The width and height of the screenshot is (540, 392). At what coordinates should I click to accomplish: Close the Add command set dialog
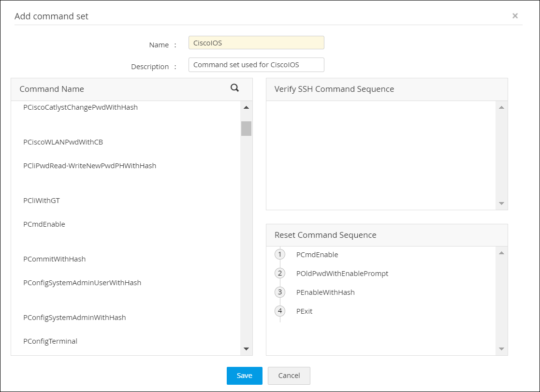coord(515,16)
